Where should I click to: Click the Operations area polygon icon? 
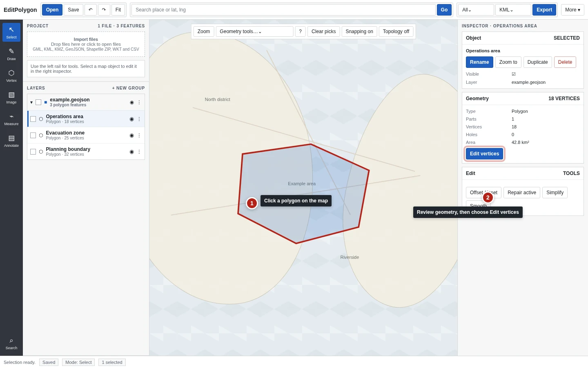[x=41, y=119]
